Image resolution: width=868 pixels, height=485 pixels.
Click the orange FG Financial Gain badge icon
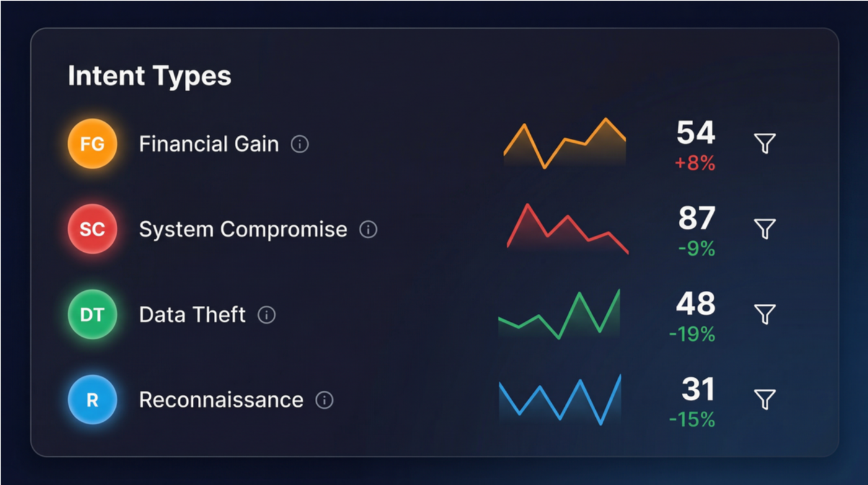point(92,144)
